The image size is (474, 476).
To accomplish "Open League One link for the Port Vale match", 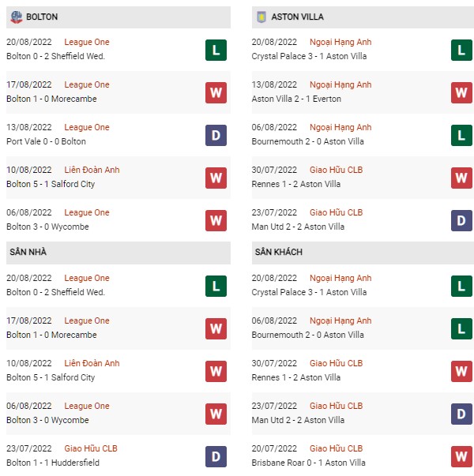I will point(87,127).
